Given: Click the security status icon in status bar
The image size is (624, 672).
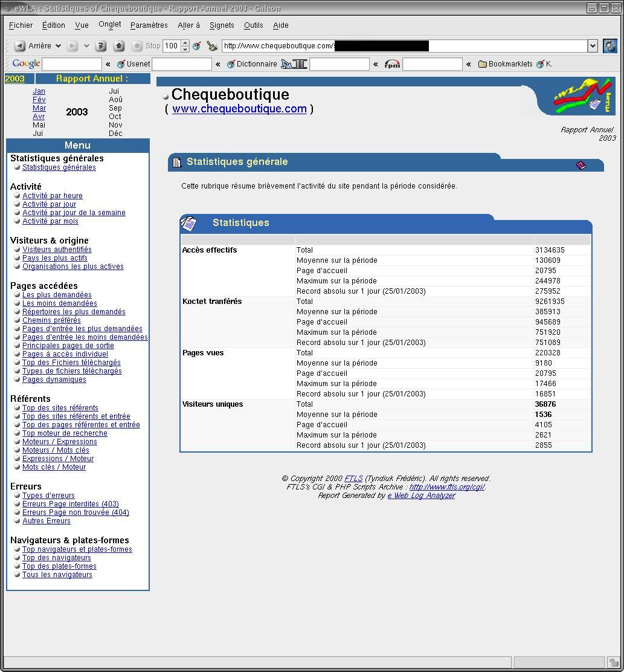Looking at the screenshot, I should [x=614, y=662].
